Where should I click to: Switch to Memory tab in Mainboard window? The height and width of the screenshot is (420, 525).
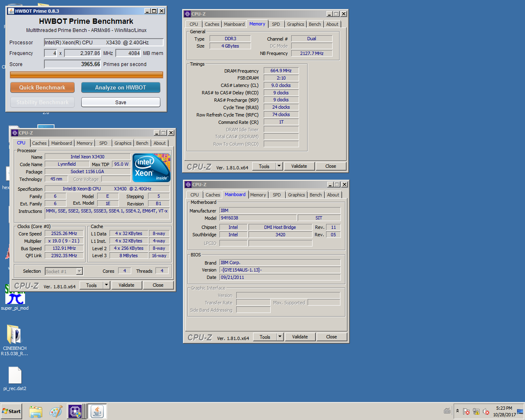[258, 195]
